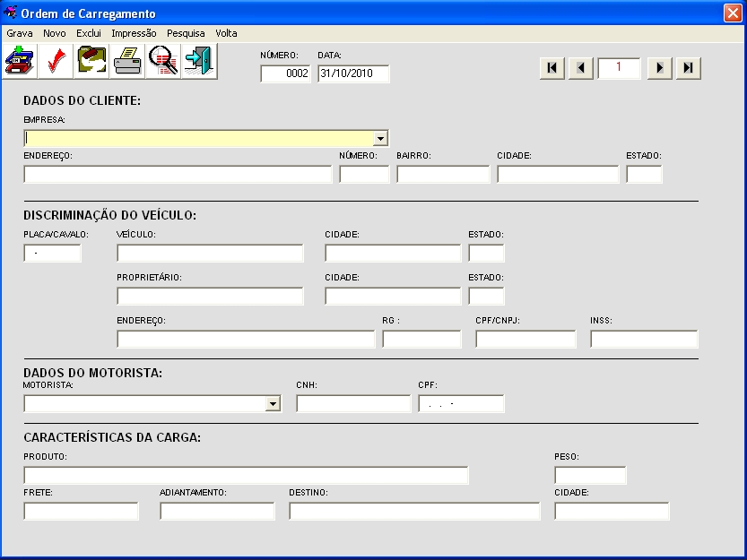Viewport: 747px width, 560px height.
Task: Click the red checkmark Novo icon
Action: point(55,60)
